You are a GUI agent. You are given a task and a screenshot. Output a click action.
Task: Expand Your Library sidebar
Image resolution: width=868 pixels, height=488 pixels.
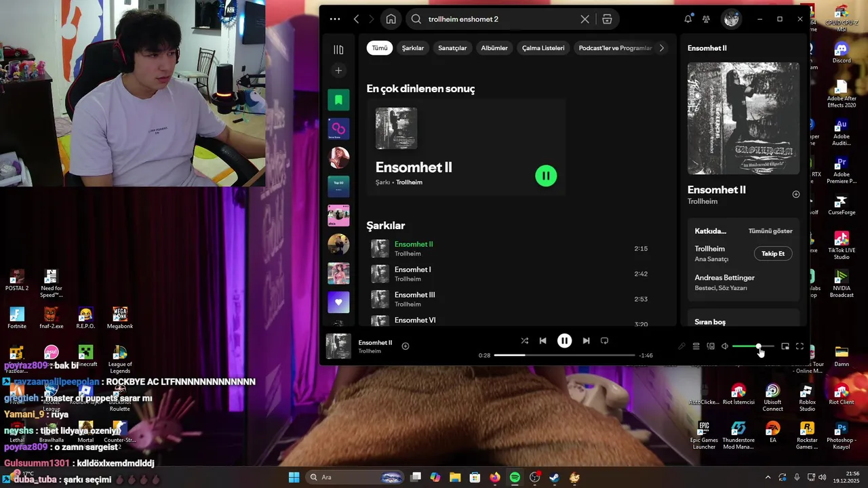[x=338, y=49]
